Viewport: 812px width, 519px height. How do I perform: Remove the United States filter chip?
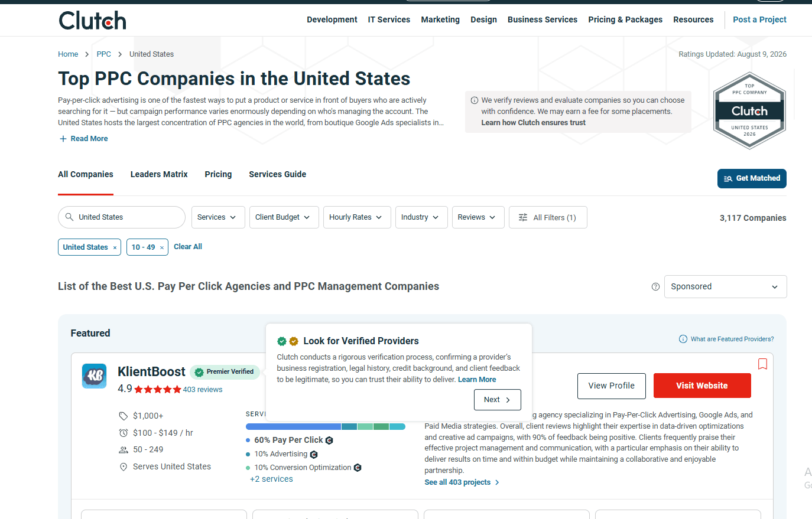[115, 247]
